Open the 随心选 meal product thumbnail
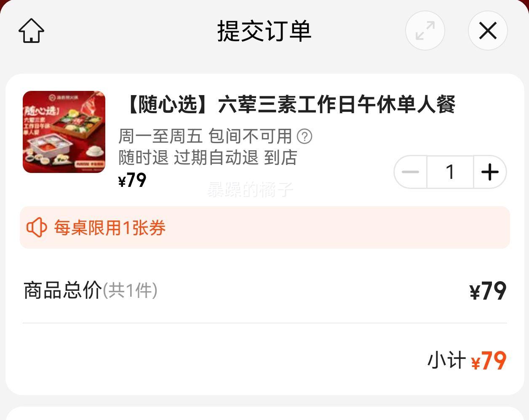 (64, 132)
